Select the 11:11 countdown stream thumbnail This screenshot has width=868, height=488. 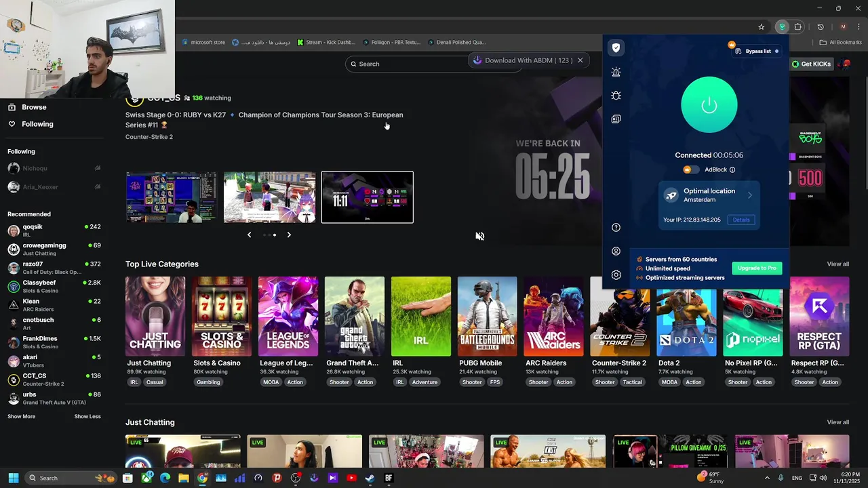[x=367, y=197]
